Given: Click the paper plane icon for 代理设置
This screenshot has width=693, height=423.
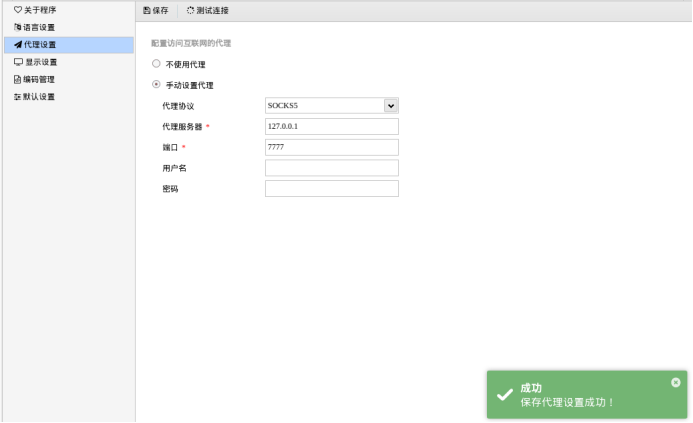Looking at the screenshot, I should tap(17, 45).
